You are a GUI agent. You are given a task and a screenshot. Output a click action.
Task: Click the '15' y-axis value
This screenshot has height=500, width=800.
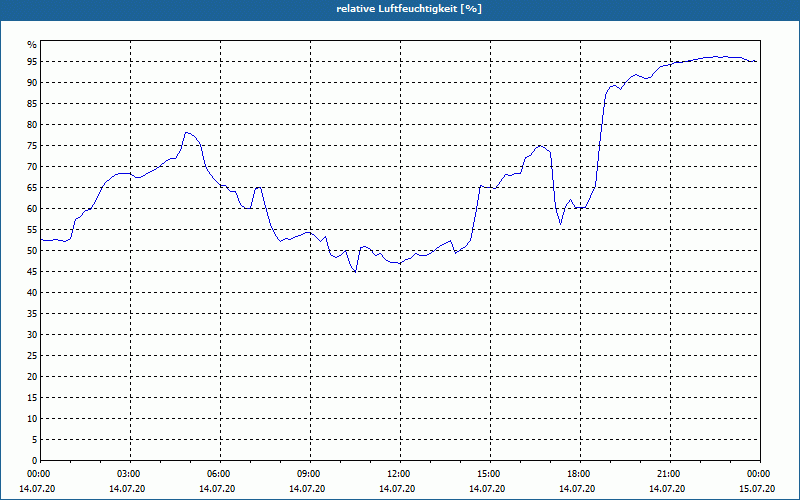32,398
